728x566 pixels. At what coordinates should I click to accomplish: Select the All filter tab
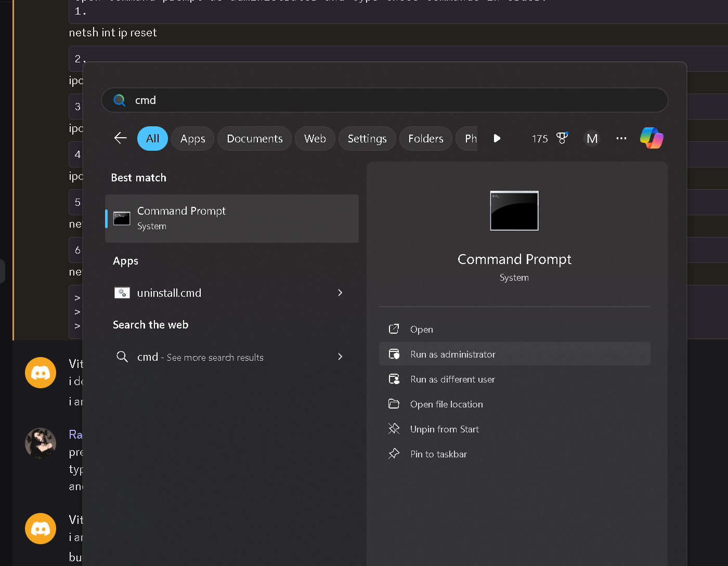(x=152, y=139)
